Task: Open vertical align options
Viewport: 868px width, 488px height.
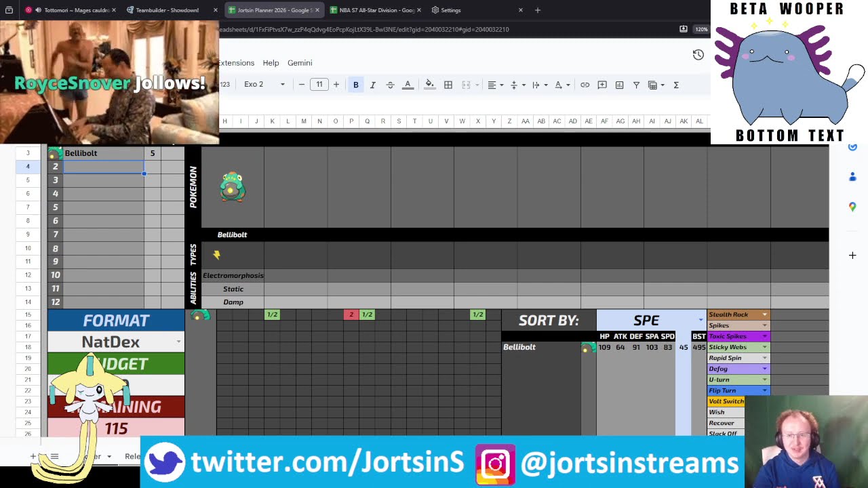Action: [517, 85]
